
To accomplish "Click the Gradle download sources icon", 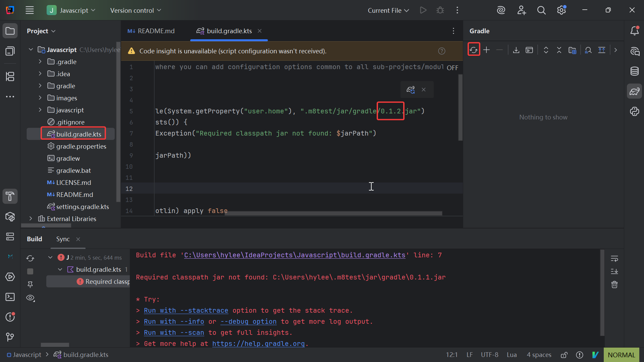I will point(516,50).
